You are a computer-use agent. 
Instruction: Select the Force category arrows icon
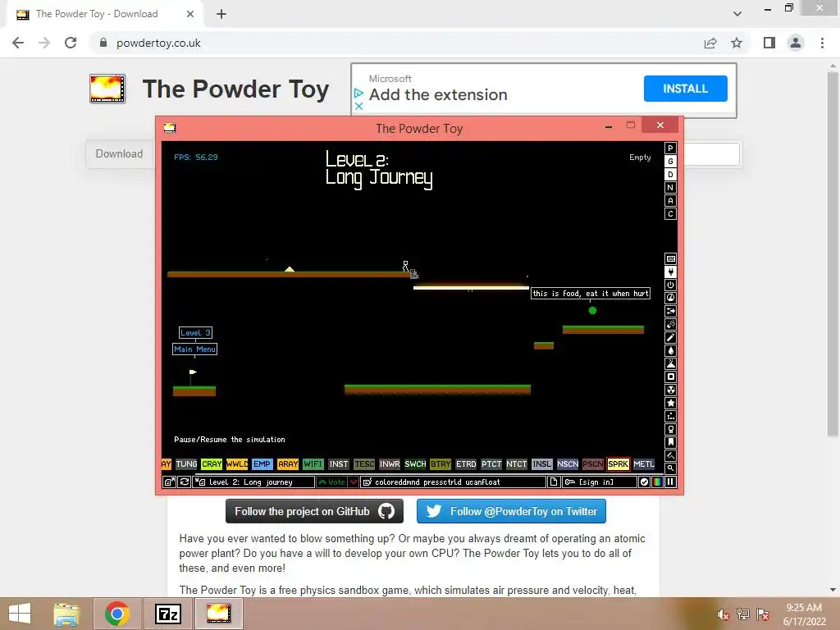coord(670,311)
